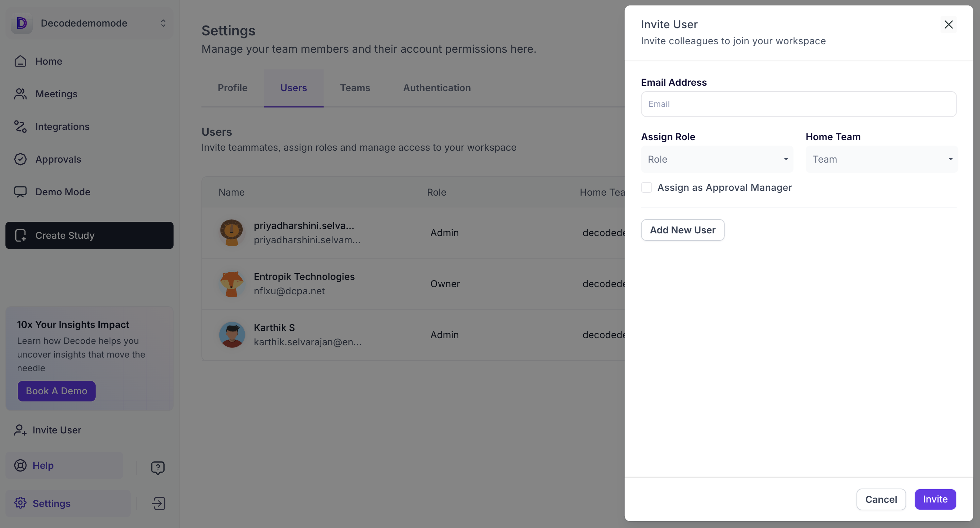Switch to the Authentication tab
The image size is (980, 528).
pyautogui.click(x=437, y=88)
